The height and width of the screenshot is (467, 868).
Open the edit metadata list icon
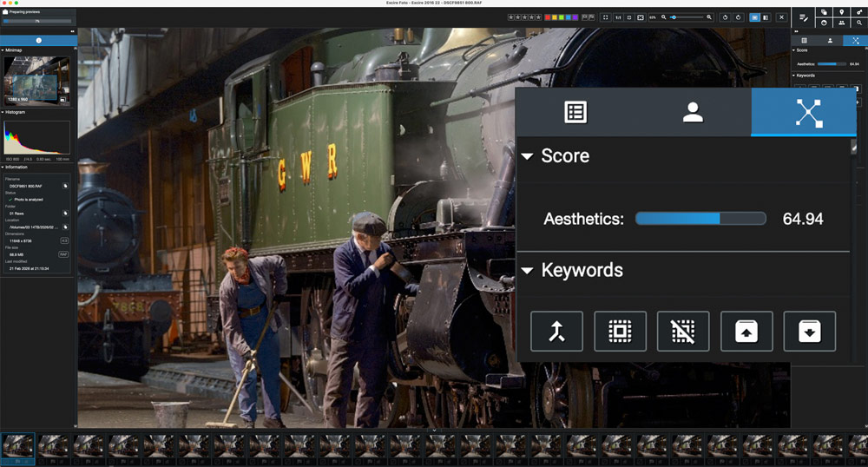point(804,17)
